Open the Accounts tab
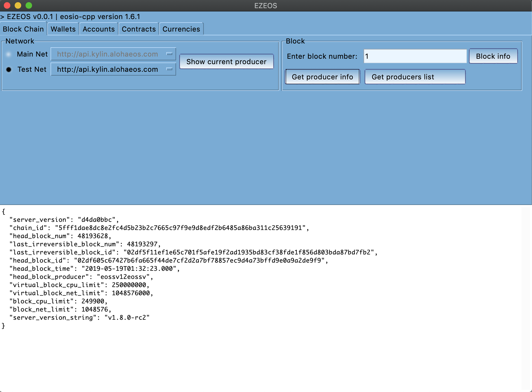Image resolution: width=532 pixels, height=392 pixels. click(x=99, y=29)
